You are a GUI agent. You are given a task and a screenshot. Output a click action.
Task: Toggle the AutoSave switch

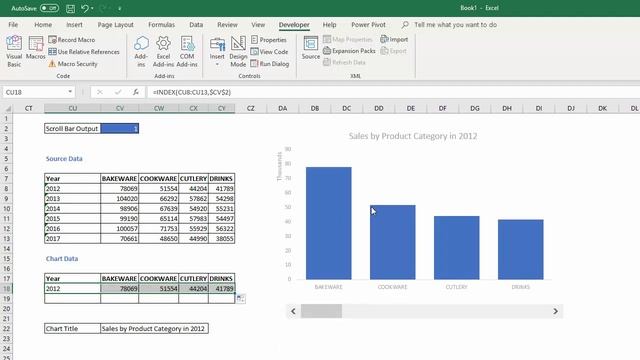(49, 8)
